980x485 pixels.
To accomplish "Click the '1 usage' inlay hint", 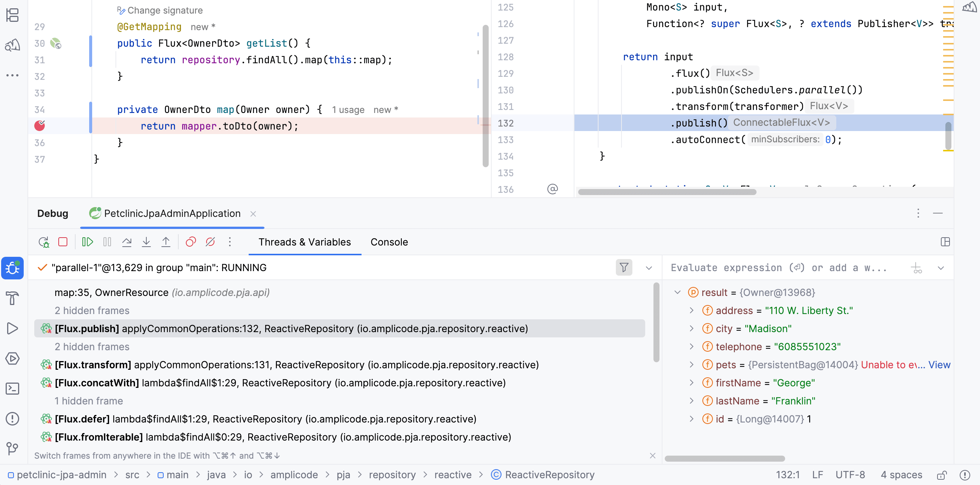I will coord(348,110).
